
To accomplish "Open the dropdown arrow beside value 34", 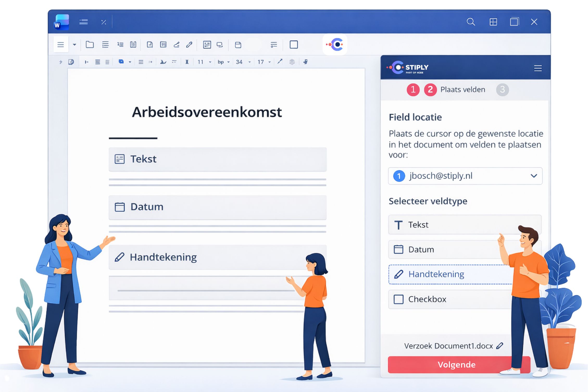I will click(249, 62).
